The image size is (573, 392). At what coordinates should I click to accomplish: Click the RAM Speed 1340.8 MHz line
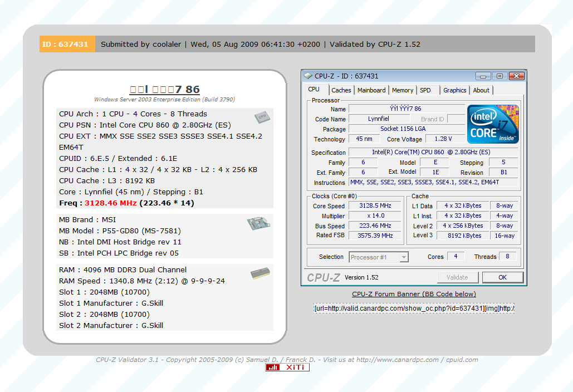click(x=142, y=281)
